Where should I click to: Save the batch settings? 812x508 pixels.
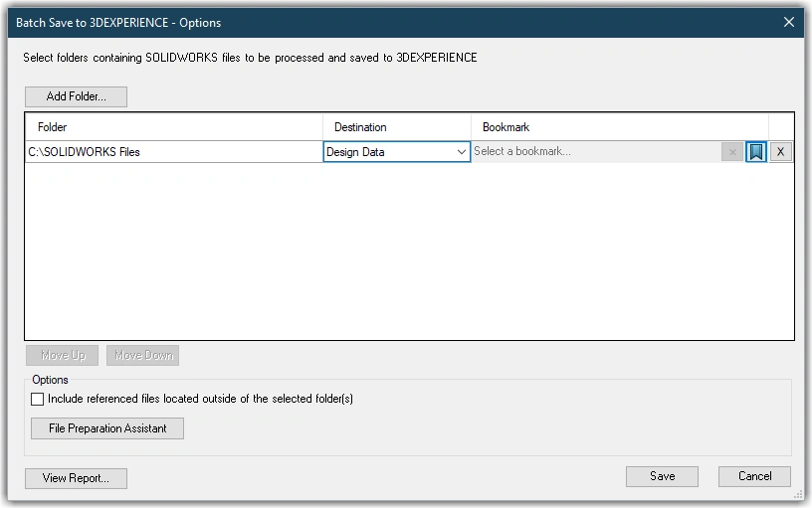click(662, 476)
